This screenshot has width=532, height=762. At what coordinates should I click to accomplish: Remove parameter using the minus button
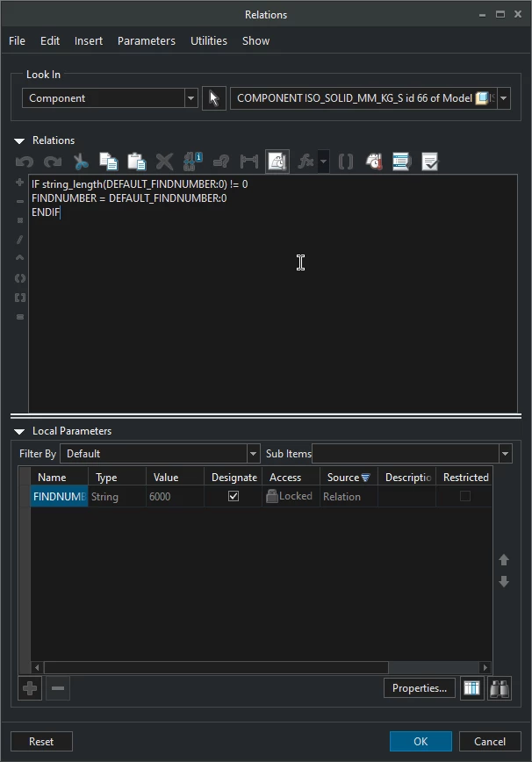58,688
